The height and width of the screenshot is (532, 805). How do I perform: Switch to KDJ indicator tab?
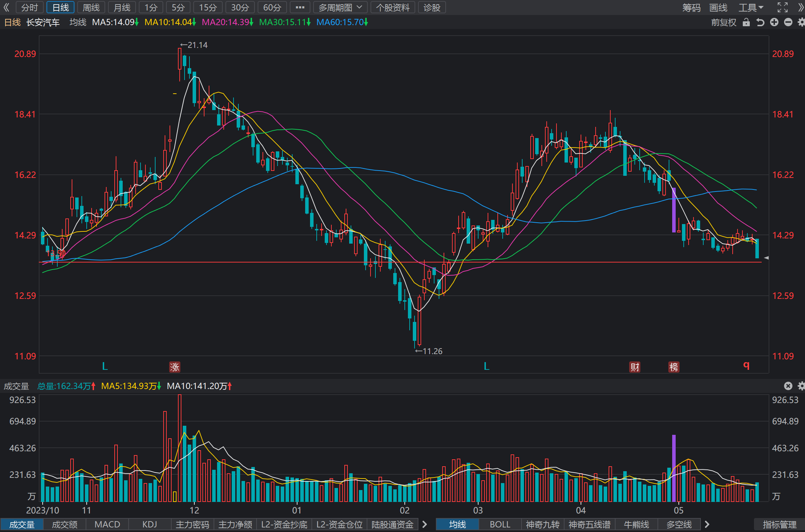point(150,525)
